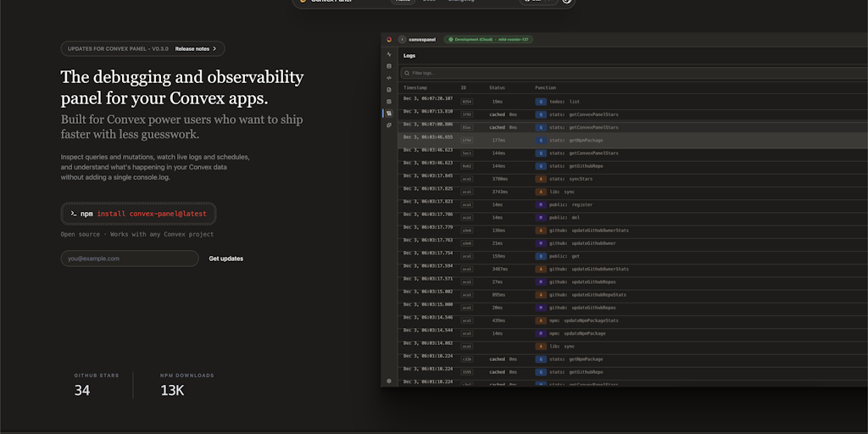Click the Q badge on the todos: list row
Viewport: 868px width, 434px height.
pyautogui.click(x=541, y=102)
